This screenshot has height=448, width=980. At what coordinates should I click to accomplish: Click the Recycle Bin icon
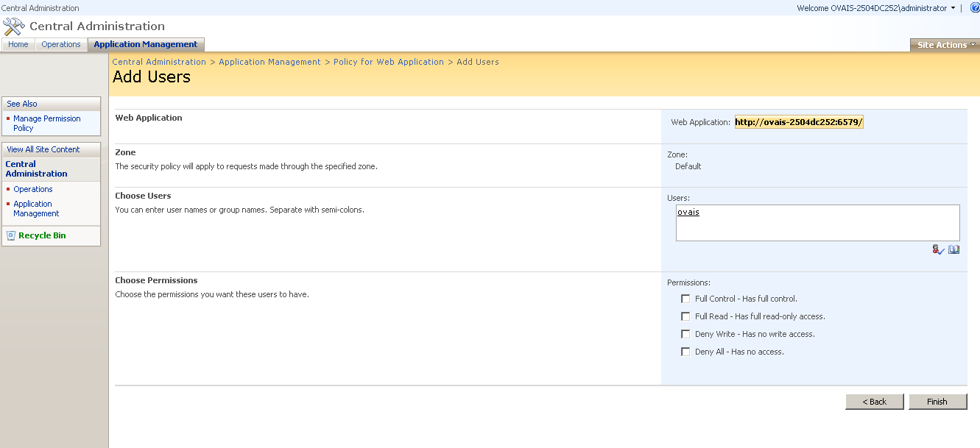[11, 235]
